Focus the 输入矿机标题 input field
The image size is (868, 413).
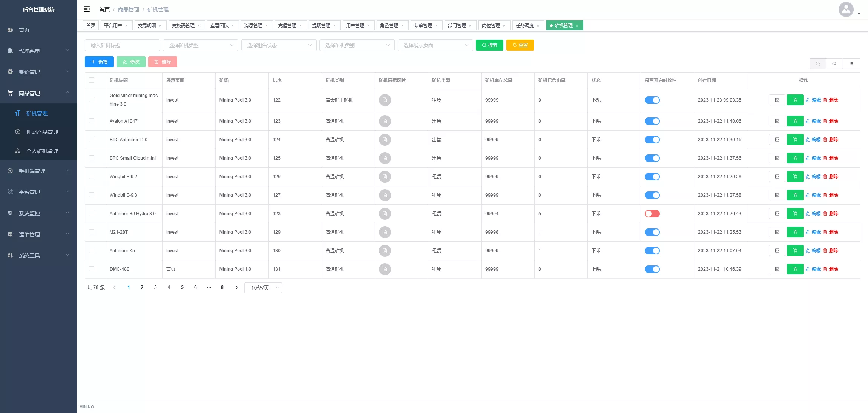click(122, 45)
